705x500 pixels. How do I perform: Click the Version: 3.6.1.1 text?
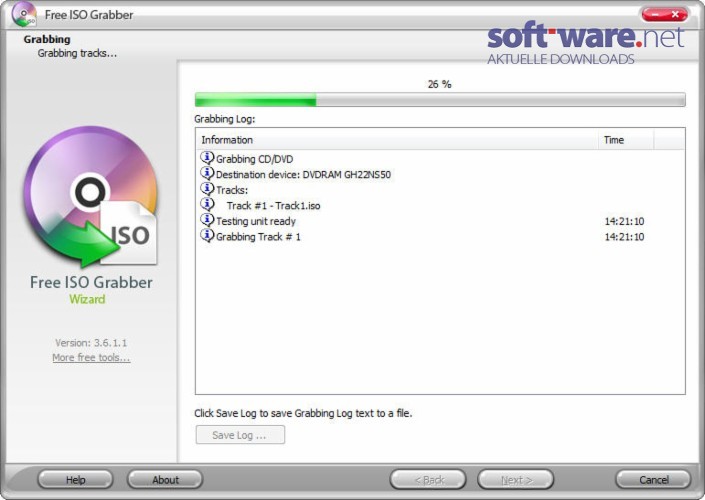[x=91, y=343]
